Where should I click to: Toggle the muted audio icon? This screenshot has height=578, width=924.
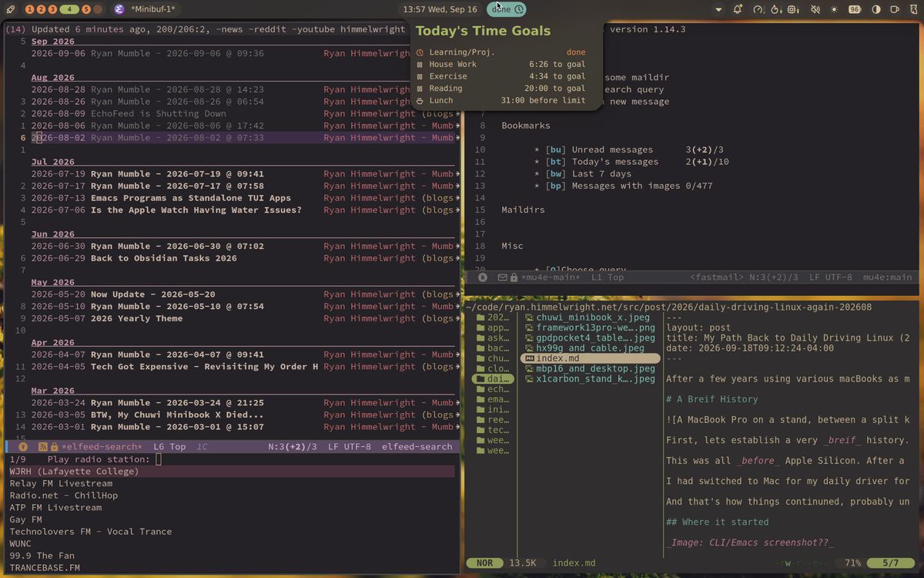click(815, 9)
